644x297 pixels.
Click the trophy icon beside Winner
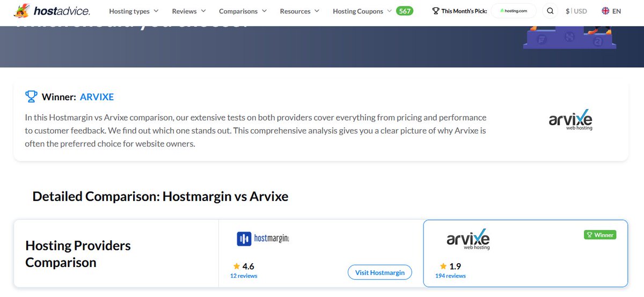[x=31, y=96]
